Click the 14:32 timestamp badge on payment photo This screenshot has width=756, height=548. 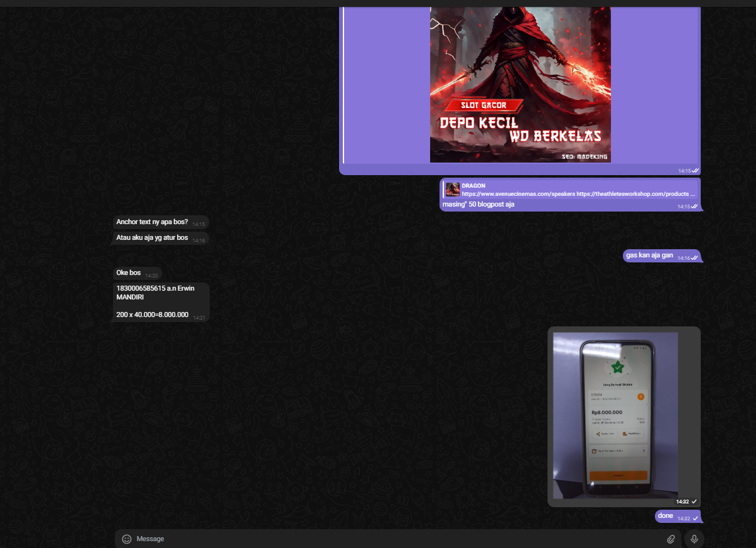[x=686, y=502]
